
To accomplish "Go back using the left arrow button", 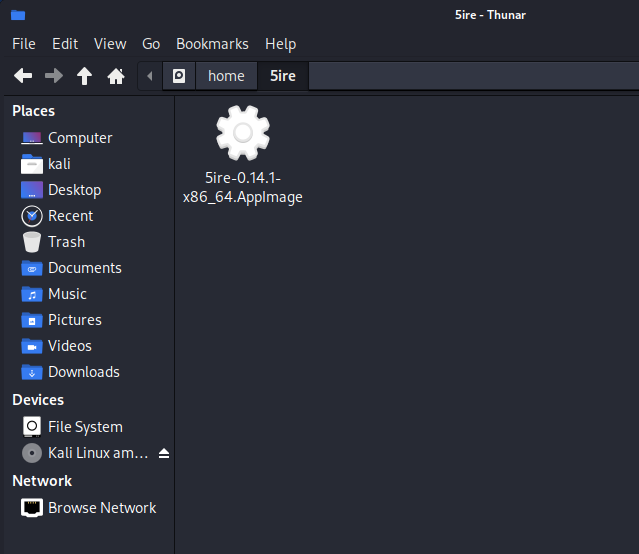I will click(23, 76).
